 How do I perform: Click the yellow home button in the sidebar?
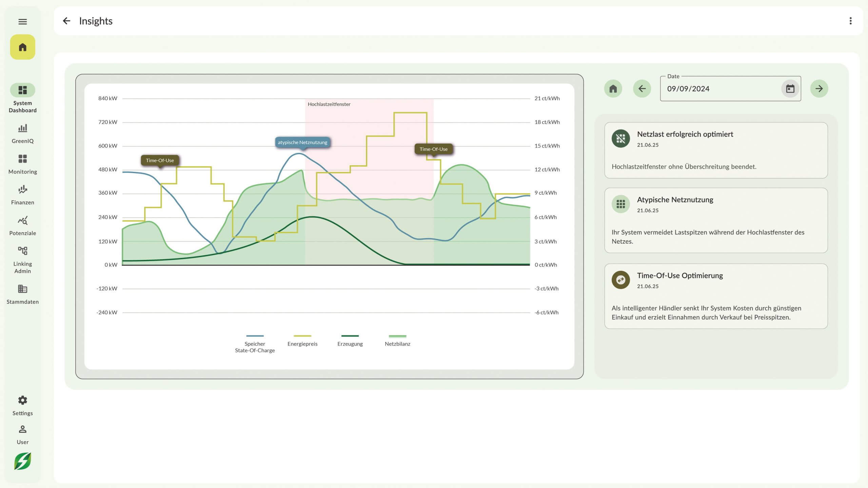22,47
